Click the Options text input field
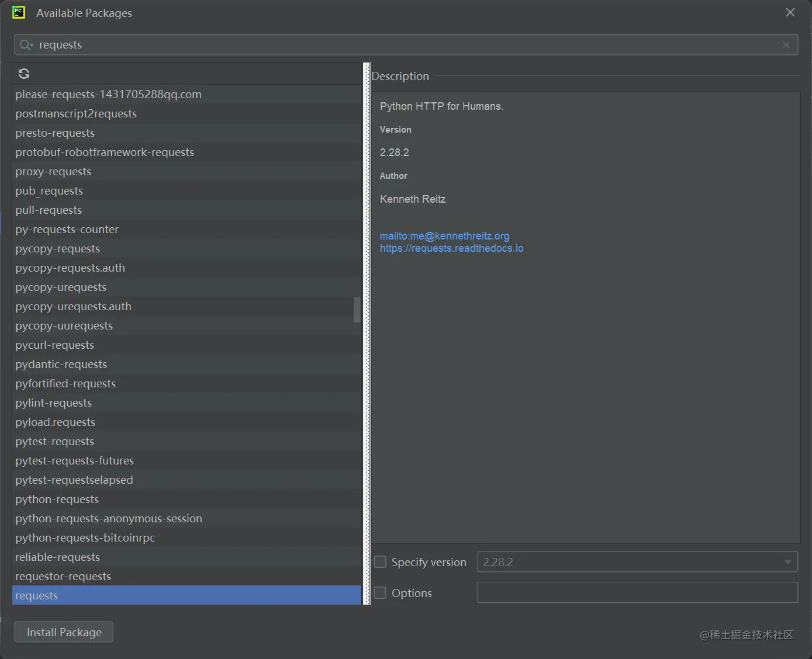The height and width of the screenshot is (659, 812). (x=637, y=592)
